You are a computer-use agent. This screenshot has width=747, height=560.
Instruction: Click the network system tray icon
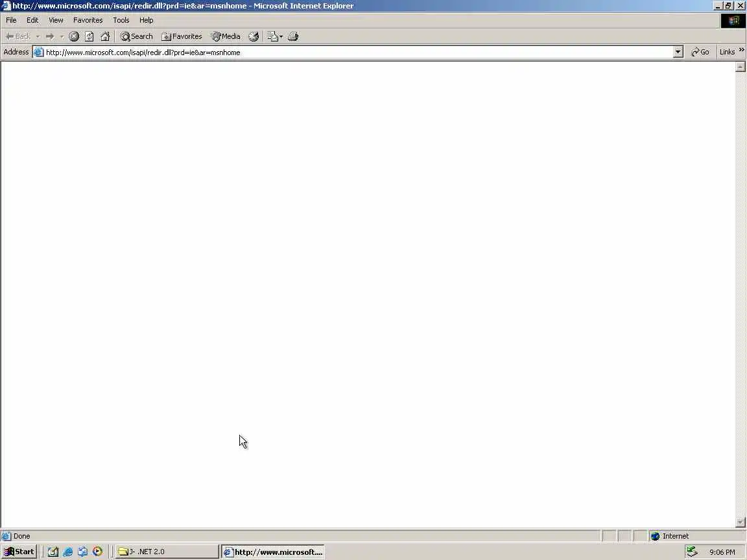[692, 552]
